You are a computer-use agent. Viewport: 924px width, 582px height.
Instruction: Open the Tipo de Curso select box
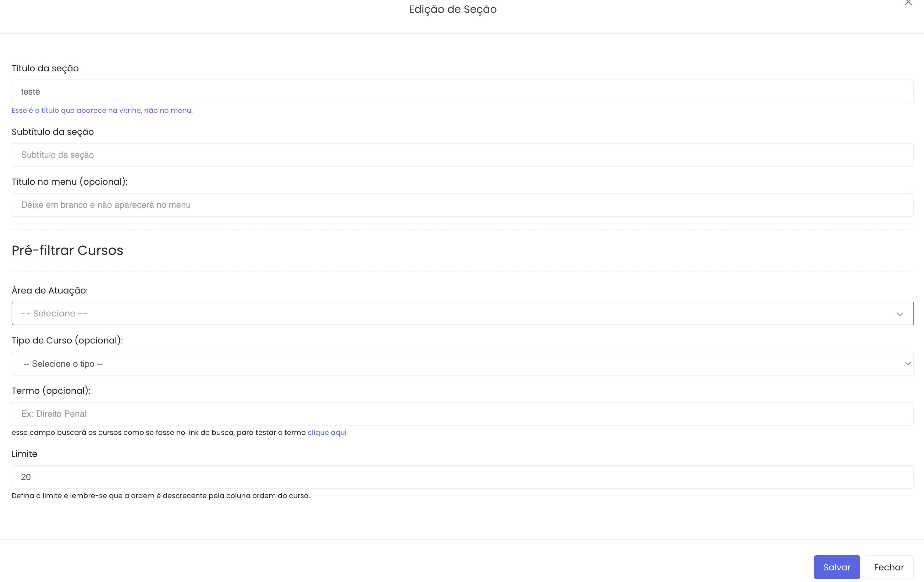(453, 364)
